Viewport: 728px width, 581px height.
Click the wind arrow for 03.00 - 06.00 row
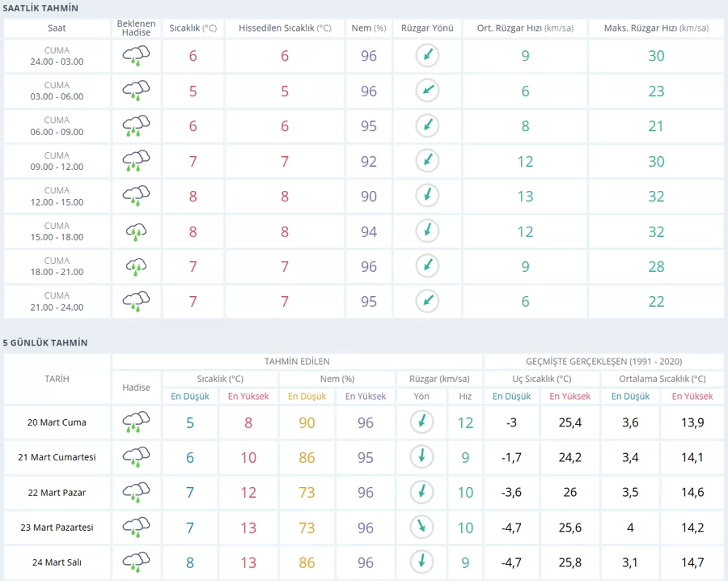click(427, 91)
